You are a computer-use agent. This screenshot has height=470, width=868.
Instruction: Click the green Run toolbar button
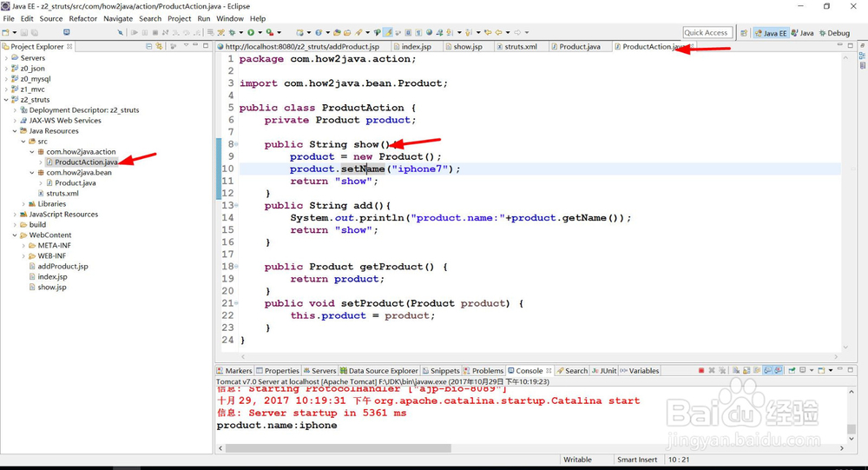(x=251, y=32)
